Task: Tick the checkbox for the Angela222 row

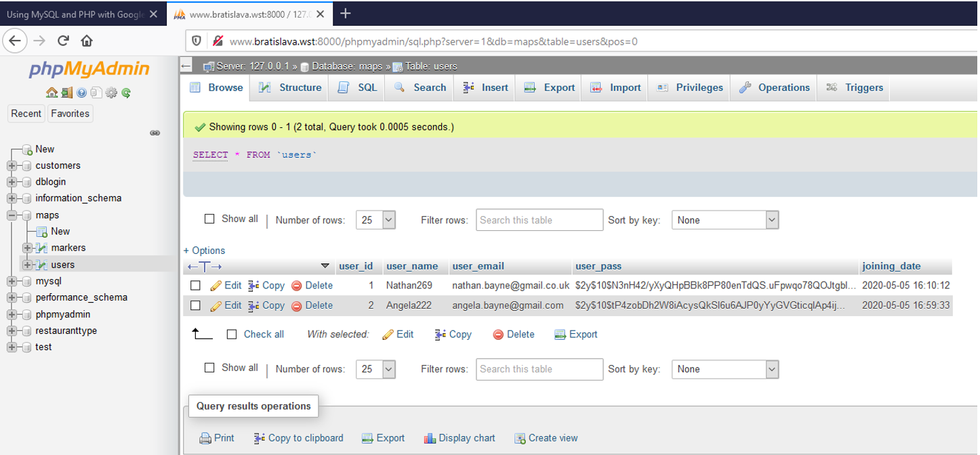Action: (x=195, y=305)
